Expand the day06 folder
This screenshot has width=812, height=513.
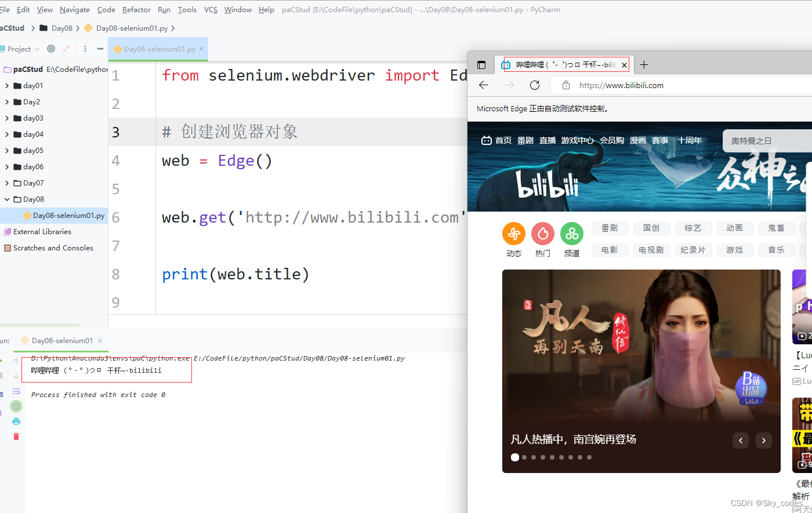click(7, 167)
